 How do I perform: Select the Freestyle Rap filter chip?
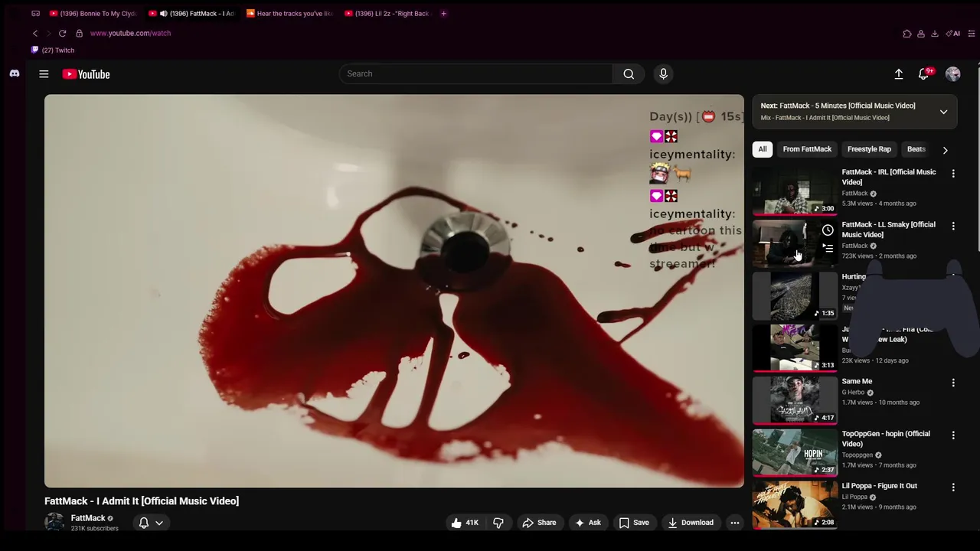coord(869,149)
